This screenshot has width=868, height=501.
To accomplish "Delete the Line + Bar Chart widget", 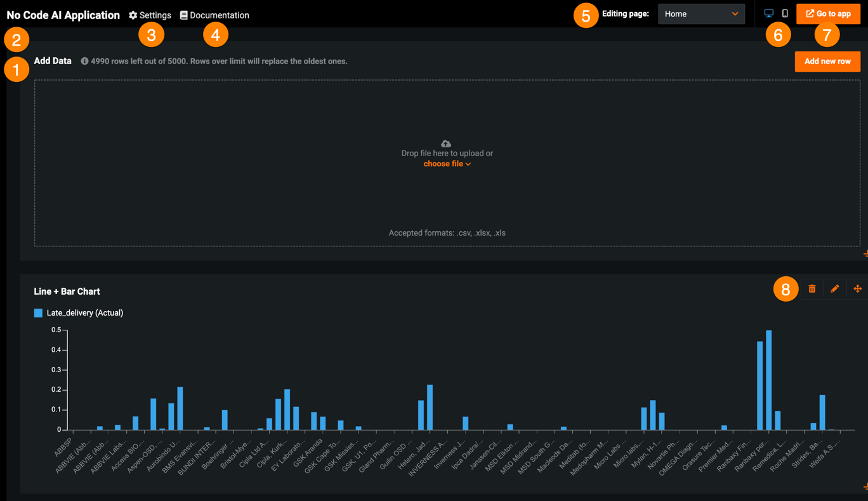I will (812, 289).
